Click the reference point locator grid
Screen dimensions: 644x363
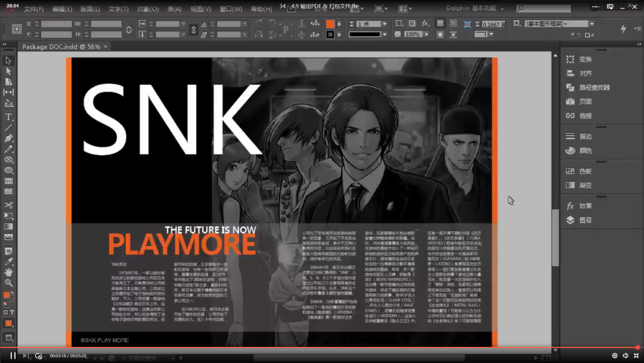click(x=17, y=29)
